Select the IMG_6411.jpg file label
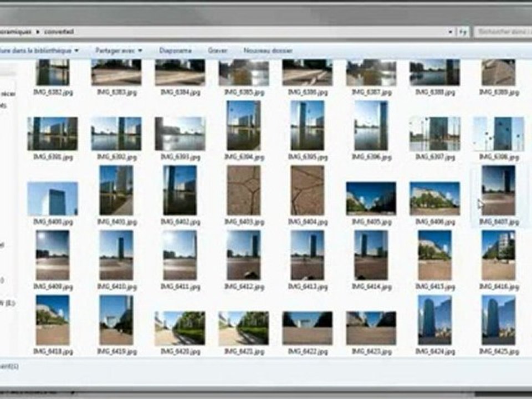 [x=180, y=287]
